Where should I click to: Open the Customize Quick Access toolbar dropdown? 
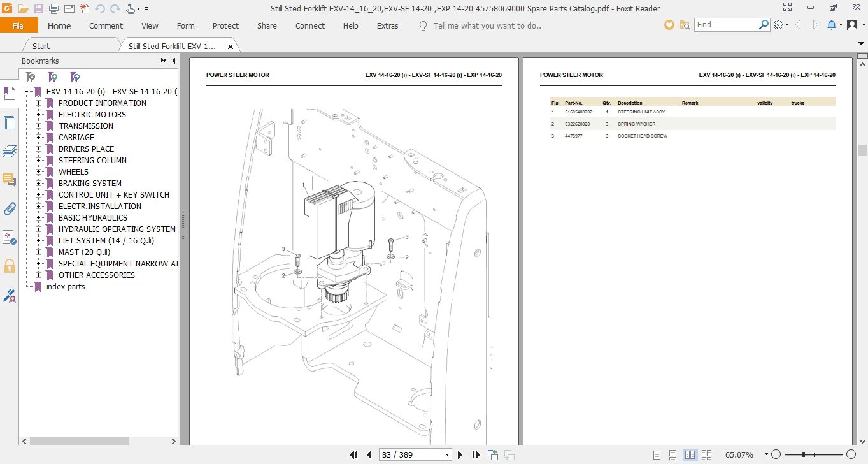[x=146, y=9]
